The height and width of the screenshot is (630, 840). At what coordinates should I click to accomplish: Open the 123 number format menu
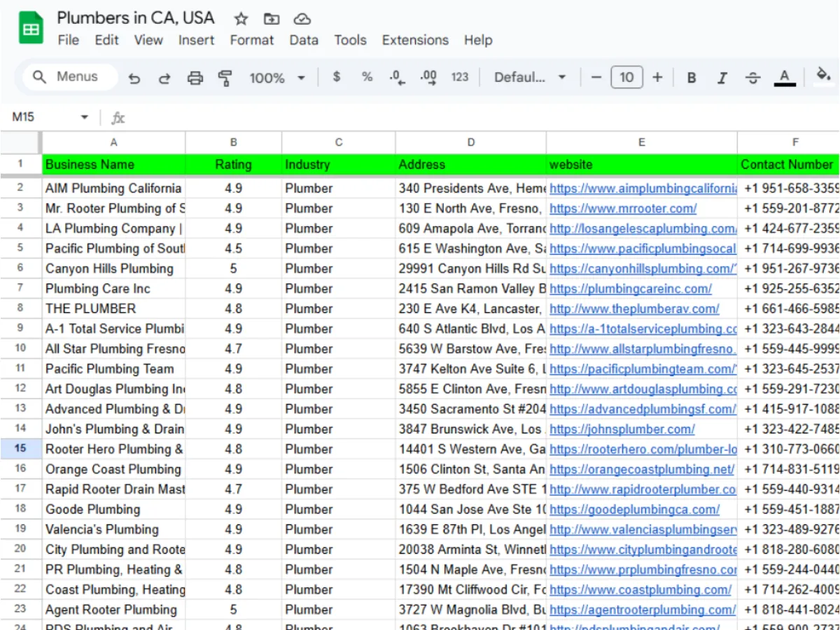(460, 77)
